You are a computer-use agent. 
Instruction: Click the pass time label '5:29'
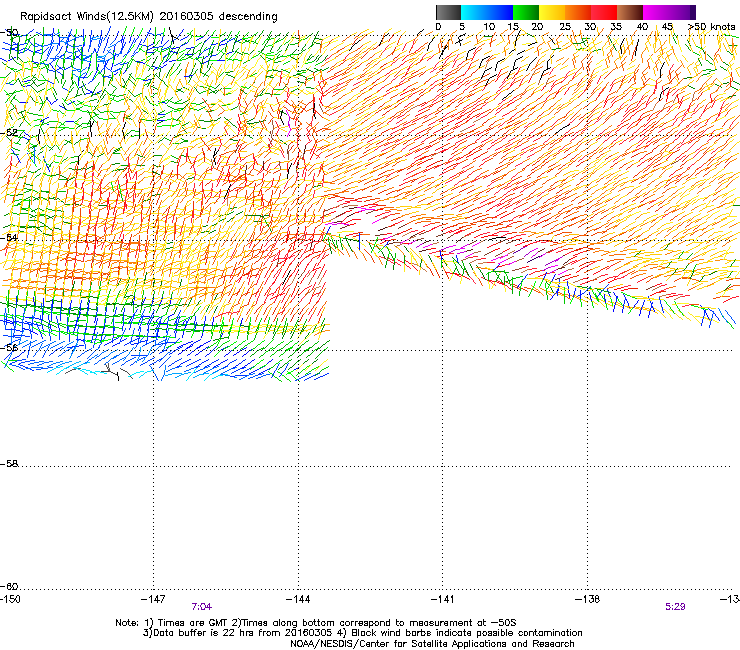[675, 607]
